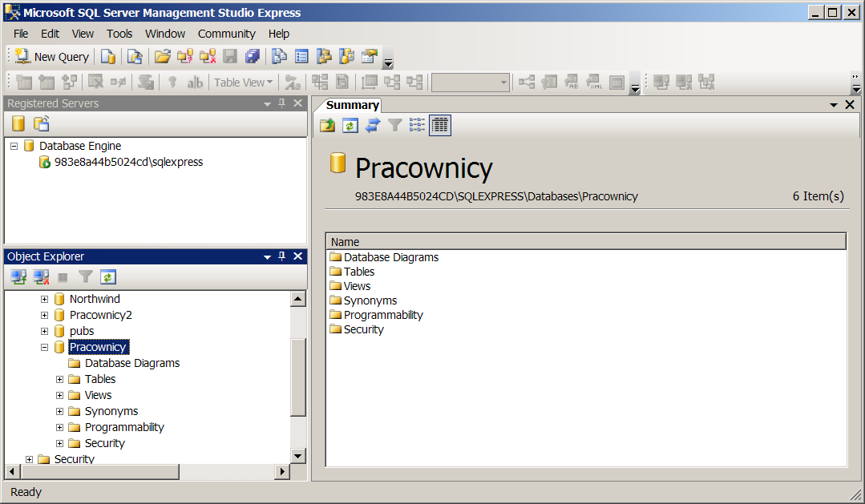865x504 pixels.
Task: Select Programmability in Summary list
Action: 383,315
